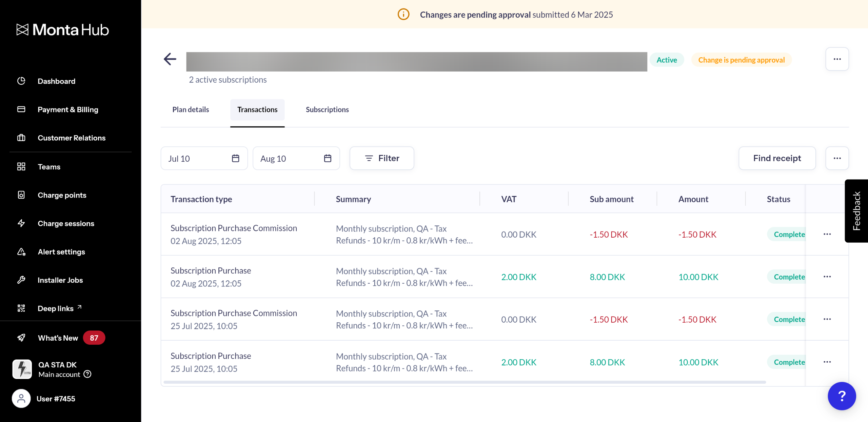Viewport: 868px width, 422px height.
Task: Switch to the Plan details tab
Action: (x=191, y=109)
